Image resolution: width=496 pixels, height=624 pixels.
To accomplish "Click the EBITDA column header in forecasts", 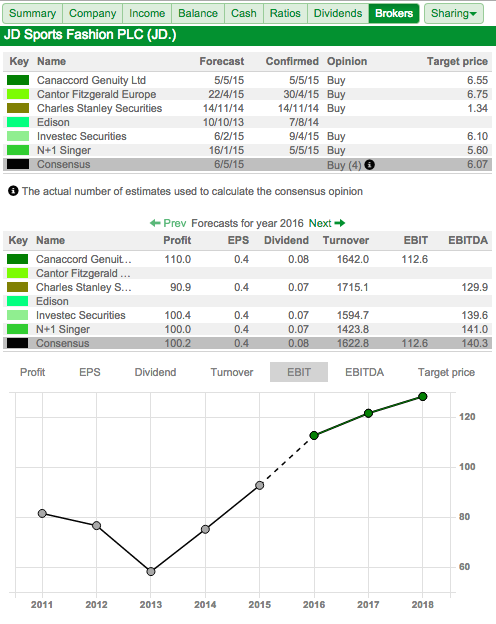I will tap(468, 240).
